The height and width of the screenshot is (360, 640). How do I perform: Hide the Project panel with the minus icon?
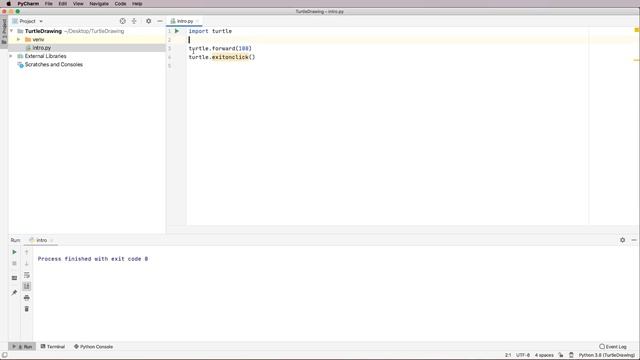160,21
